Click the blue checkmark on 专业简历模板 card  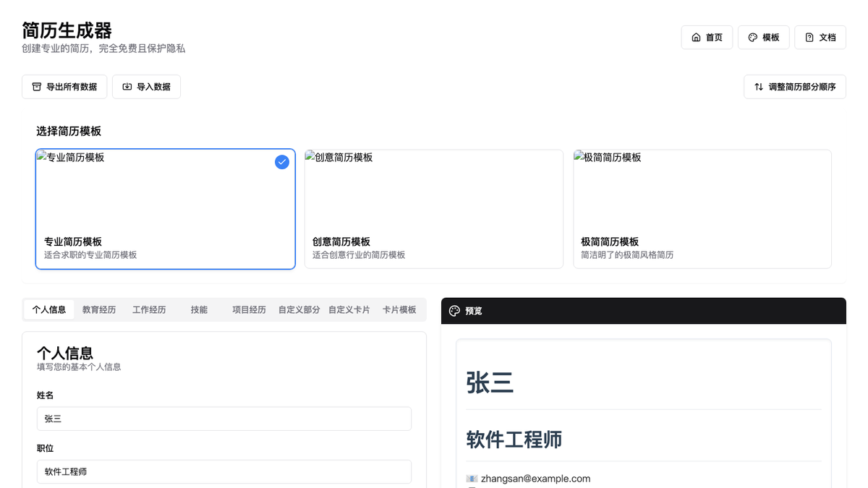pos(282,162)
